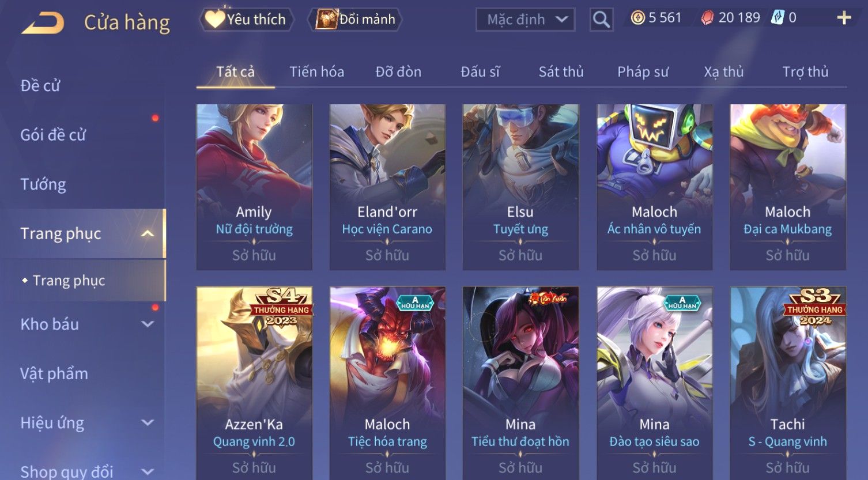The image size is (868, 480).
Task: Open Đổi mảnh chest exchange
Action: 355,20
